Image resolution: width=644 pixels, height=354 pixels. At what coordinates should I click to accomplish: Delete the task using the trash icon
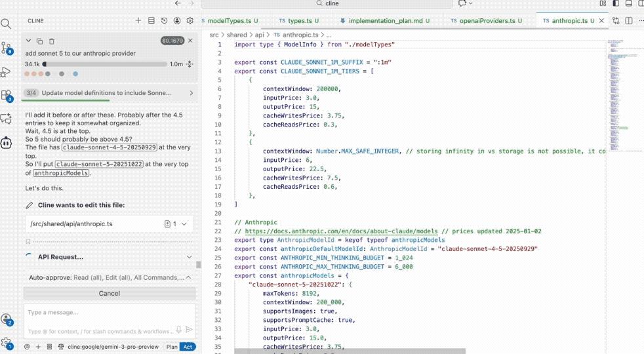(x=52, y=41)
